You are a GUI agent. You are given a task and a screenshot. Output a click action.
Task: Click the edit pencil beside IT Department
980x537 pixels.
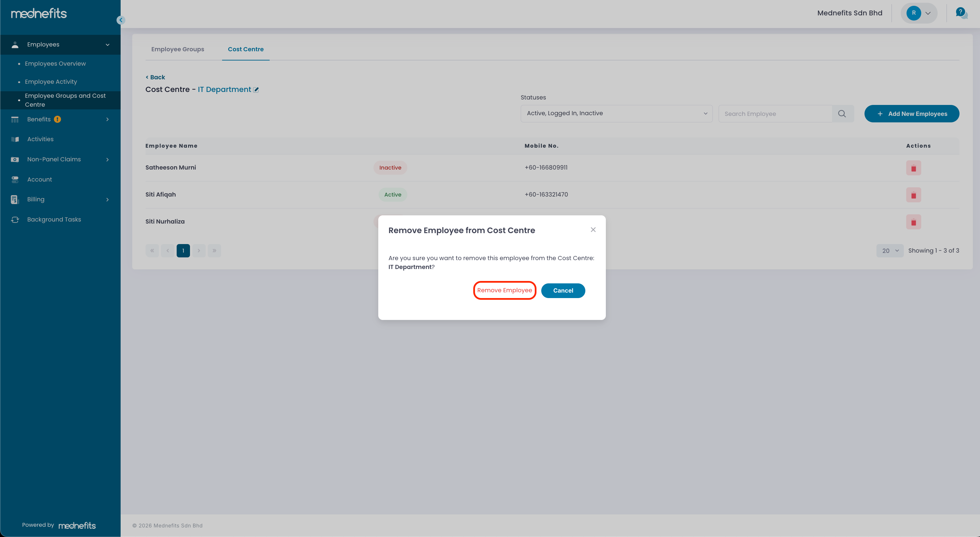pos(256,90)
